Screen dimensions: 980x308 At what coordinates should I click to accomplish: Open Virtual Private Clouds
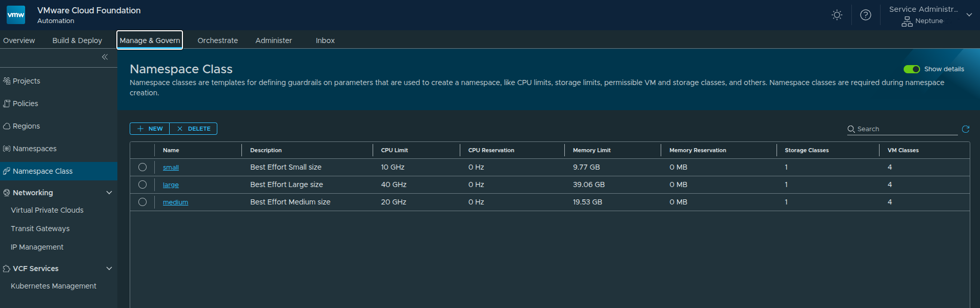pos(47,210)
